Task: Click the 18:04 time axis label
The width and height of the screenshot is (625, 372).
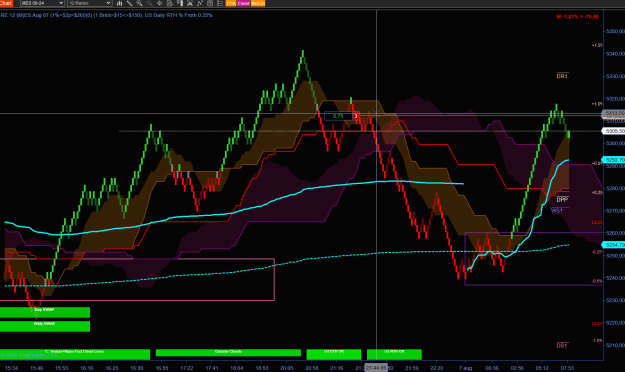Action: coord(236,368)
